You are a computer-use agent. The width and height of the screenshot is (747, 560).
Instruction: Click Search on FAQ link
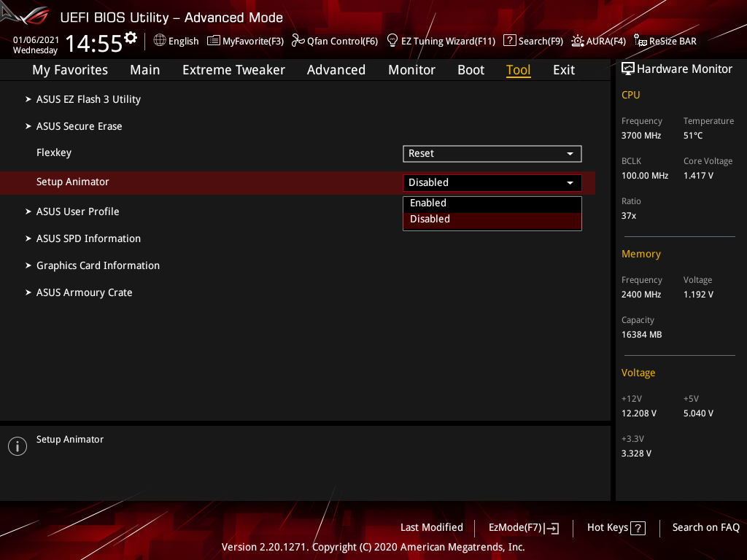(x=705, y=528)
